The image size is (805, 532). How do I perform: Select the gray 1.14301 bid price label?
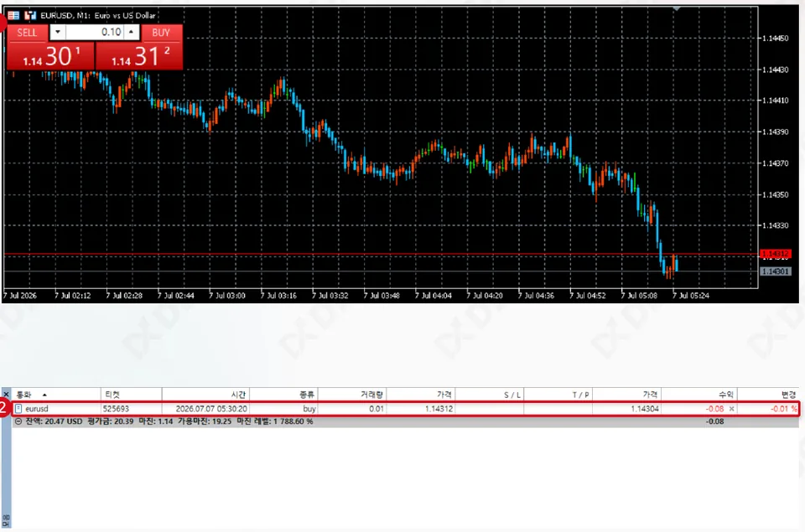click(x=775, y=271)
